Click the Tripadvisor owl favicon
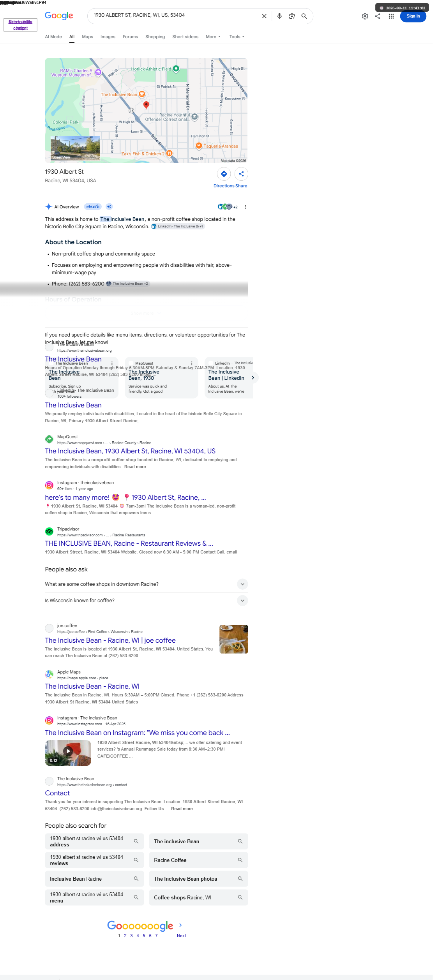 pyautogui.click(x=49, y=532)
